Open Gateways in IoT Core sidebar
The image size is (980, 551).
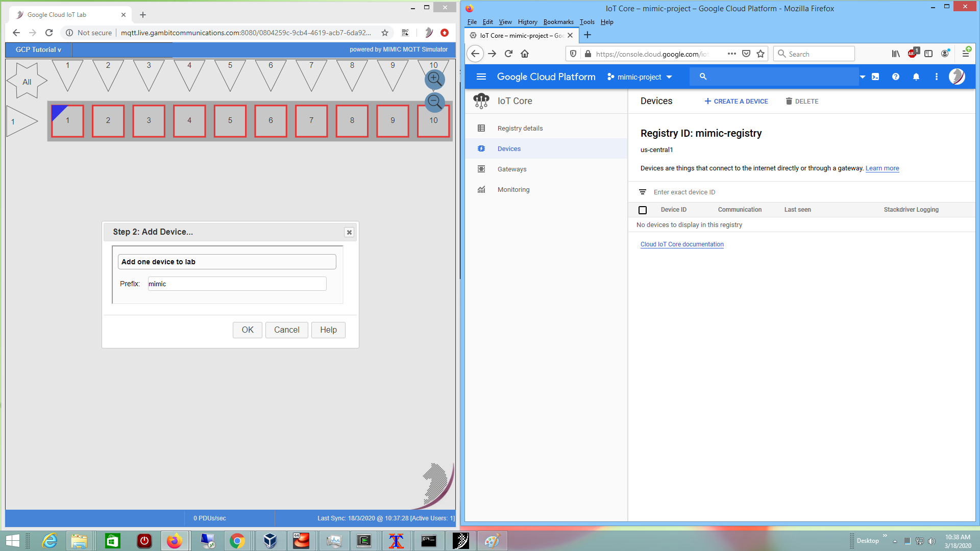tap(546, 169)
